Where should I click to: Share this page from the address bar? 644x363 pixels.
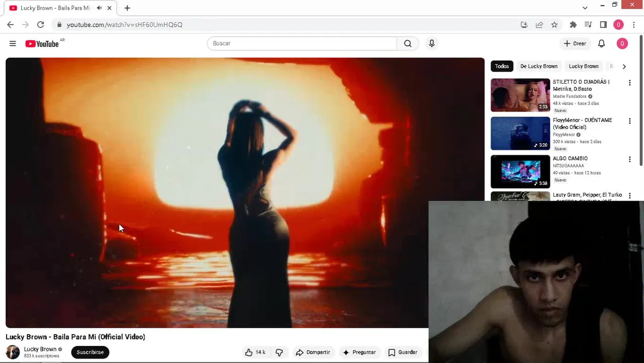tap(539, 24)
